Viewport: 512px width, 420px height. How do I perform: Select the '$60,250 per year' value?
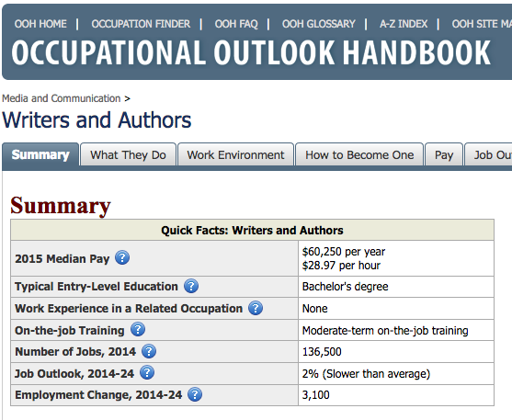pos(344,252)
